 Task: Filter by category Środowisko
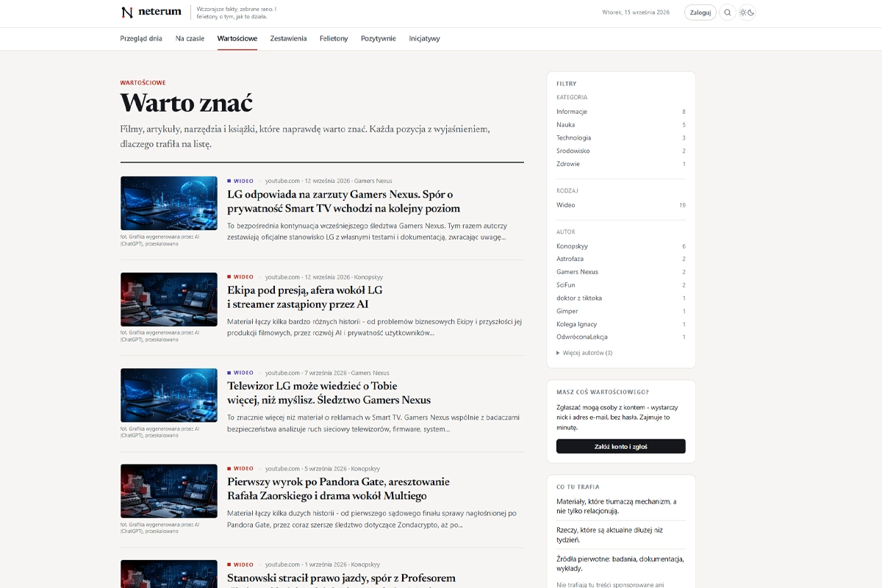pyautogui.click(x=621, y=151)
